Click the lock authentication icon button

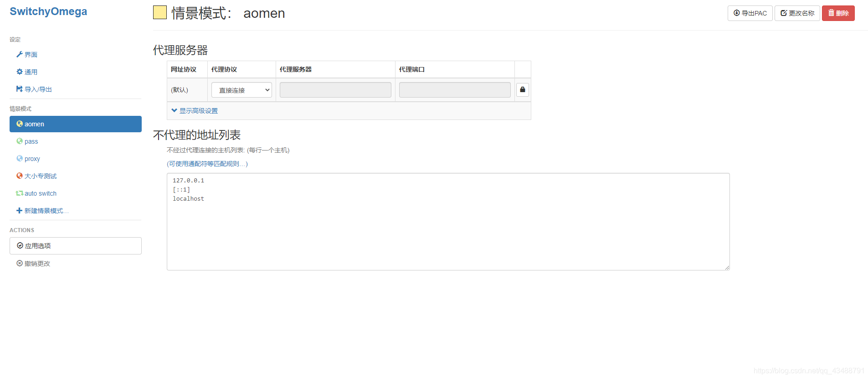(523, 90)
